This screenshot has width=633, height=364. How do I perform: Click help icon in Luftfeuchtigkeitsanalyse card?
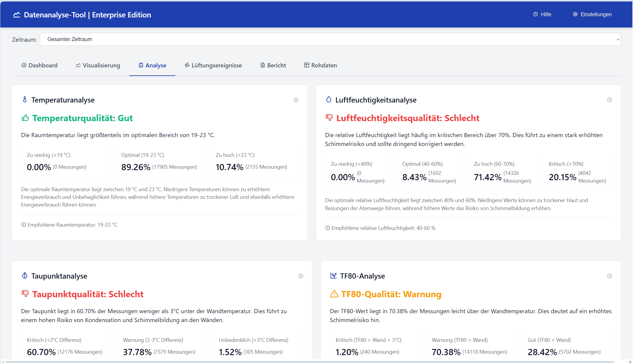pos(609,100)
